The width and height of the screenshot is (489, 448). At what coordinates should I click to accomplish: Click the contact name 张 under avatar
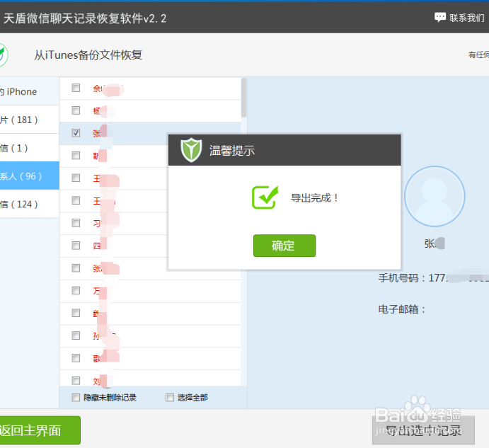tap(434, 243)
